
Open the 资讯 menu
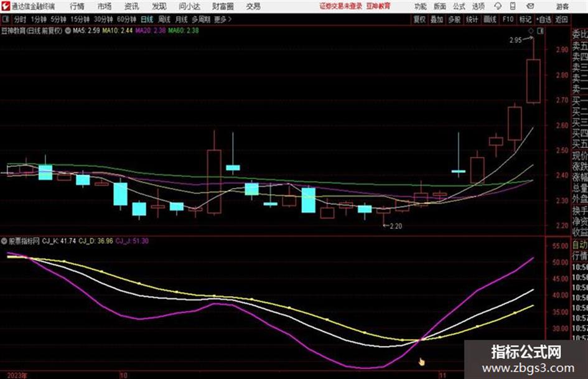(131, 6)
